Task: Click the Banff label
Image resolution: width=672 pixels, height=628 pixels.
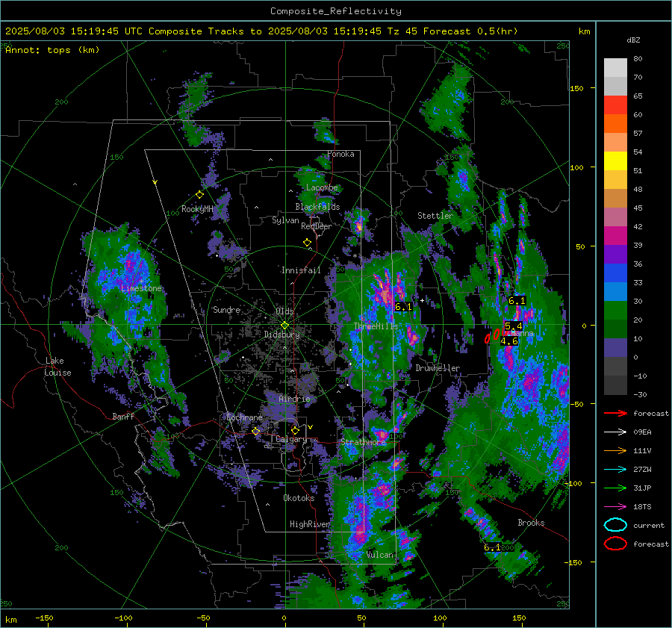Action: click(x=123, y=416)
